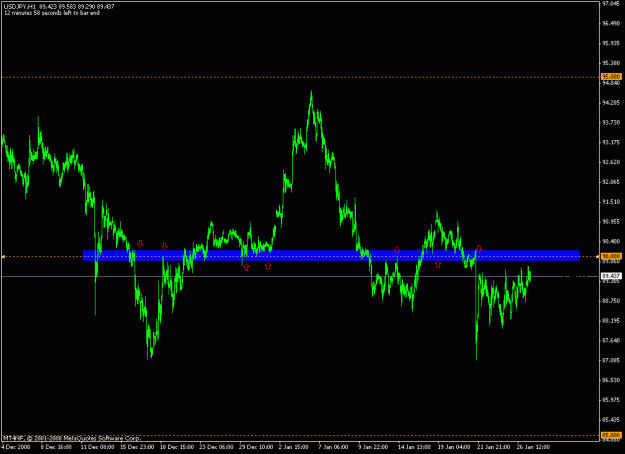Click the 94.285 value on the price scale
This screenshot has height=454, width=625.
coord(611,103)
